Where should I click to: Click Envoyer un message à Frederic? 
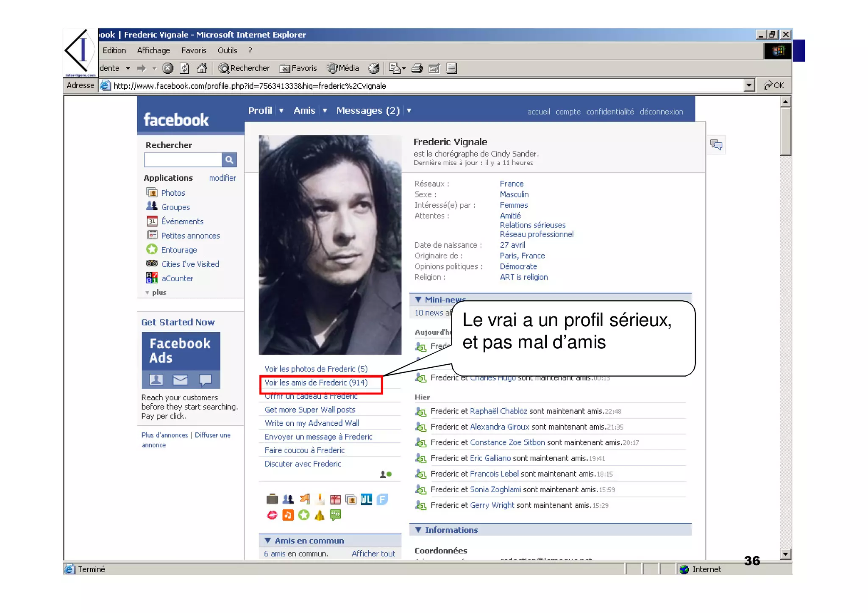pyautogui.click(x=318, y=437)
